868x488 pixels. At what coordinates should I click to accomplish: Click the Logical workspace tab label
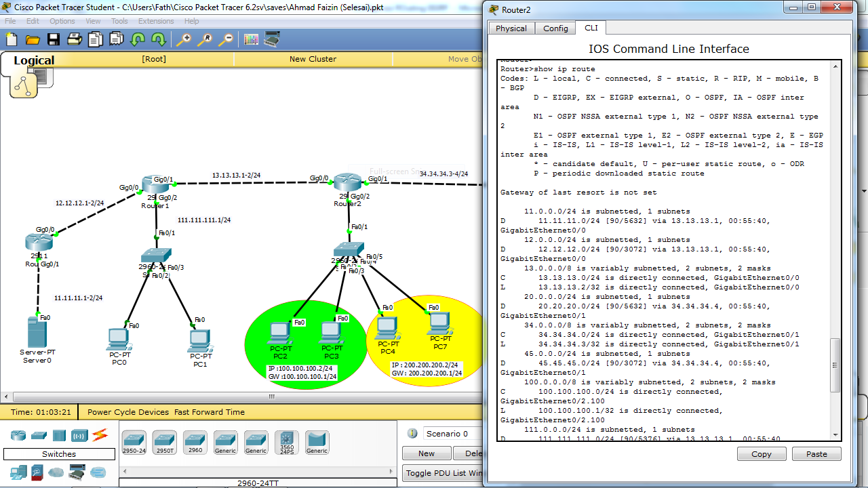click(x=34, y=60)
